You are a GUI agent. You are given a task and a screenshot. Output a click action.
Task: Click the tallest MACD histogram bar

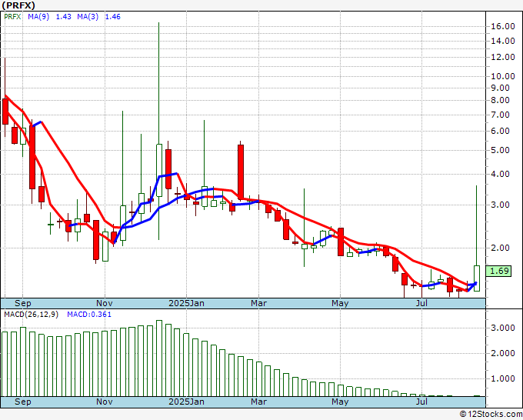159,358
